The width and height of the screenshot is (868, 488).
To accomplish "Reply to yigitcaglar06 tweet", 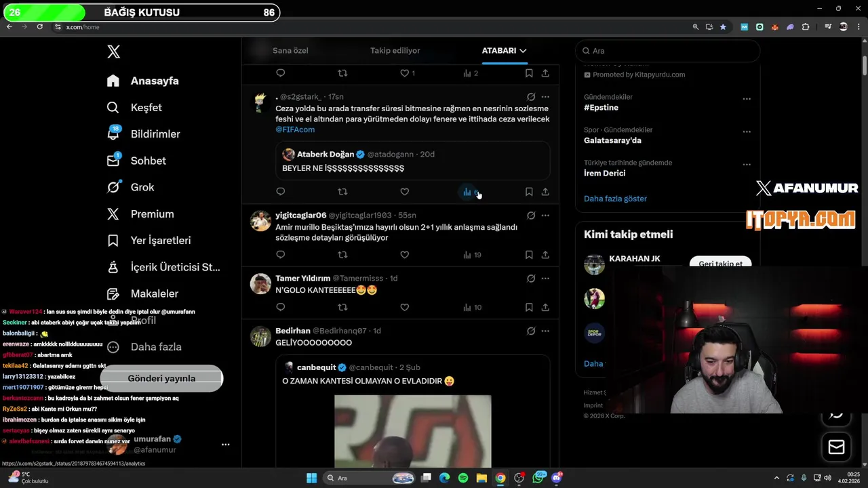I will click(281, 255).
